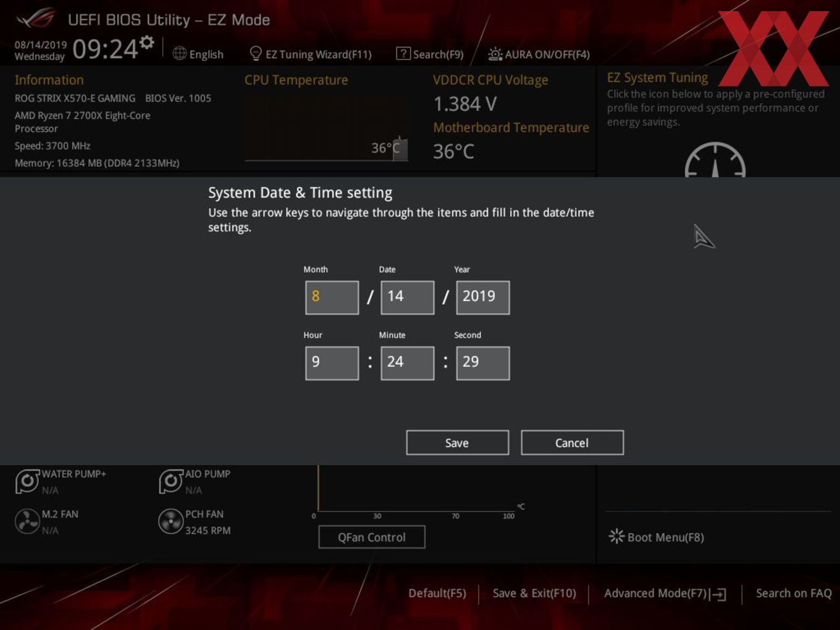Image resolution: width=840 pixels, height=630 pixels.
Task: Click the globe language icon
Action: (180, 54)
